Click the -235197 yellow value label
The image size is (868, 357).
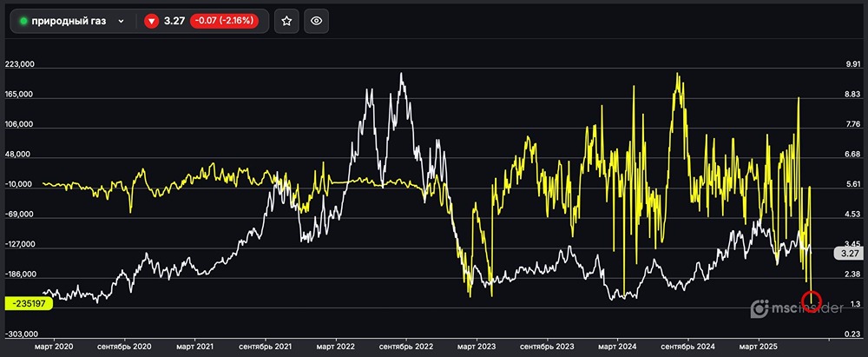(29, 303)
